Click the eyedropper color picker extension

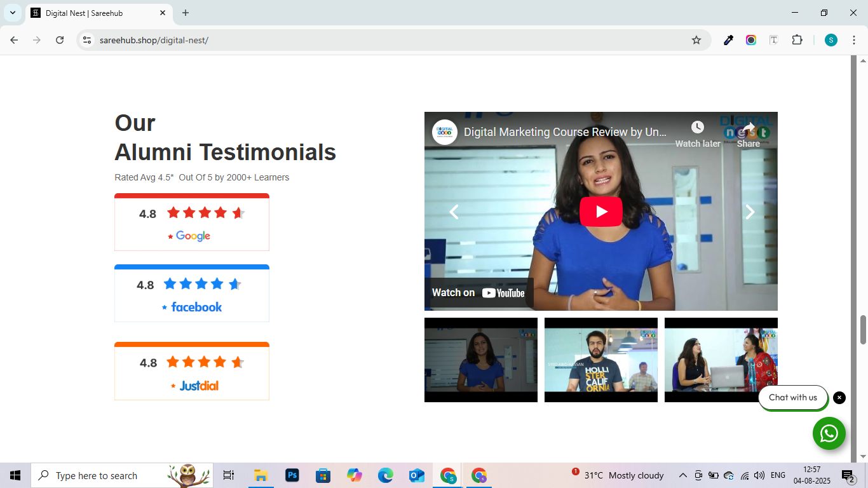click(729, 40)
